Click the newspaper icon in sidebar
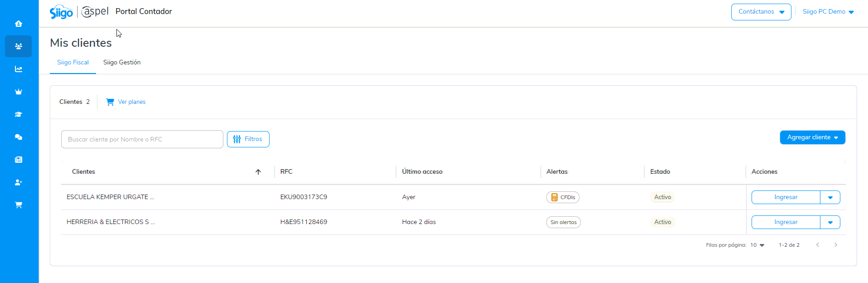 [19, 160]
